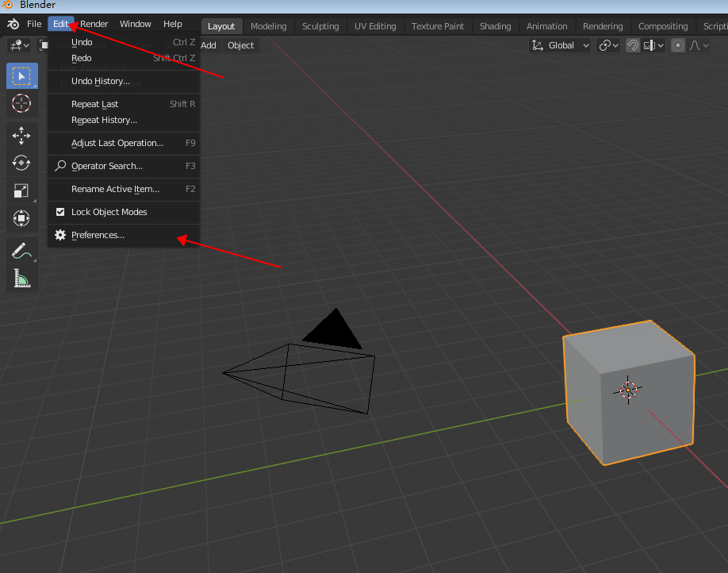Open Preferences from the Edit menu
728x573 pixels.
98,236
